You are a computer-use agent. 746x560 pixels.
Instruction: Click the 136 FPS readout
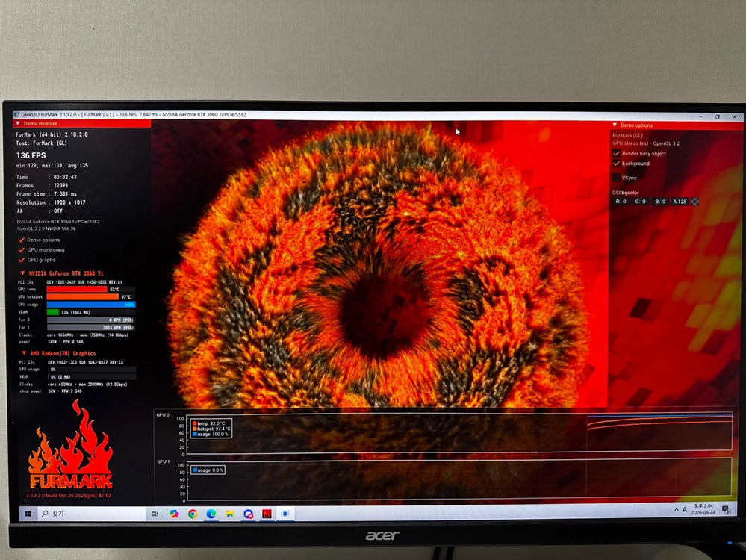point(31,155)
